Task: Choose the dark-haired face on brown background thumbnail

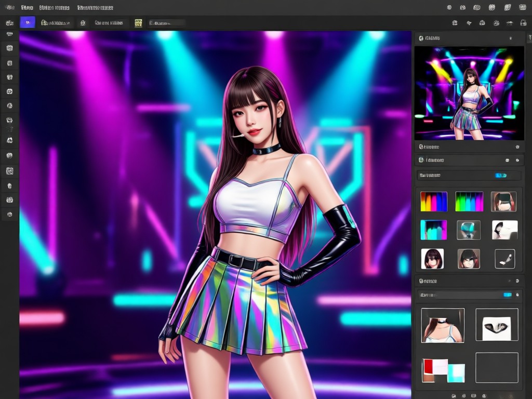Action: [469, 259]
